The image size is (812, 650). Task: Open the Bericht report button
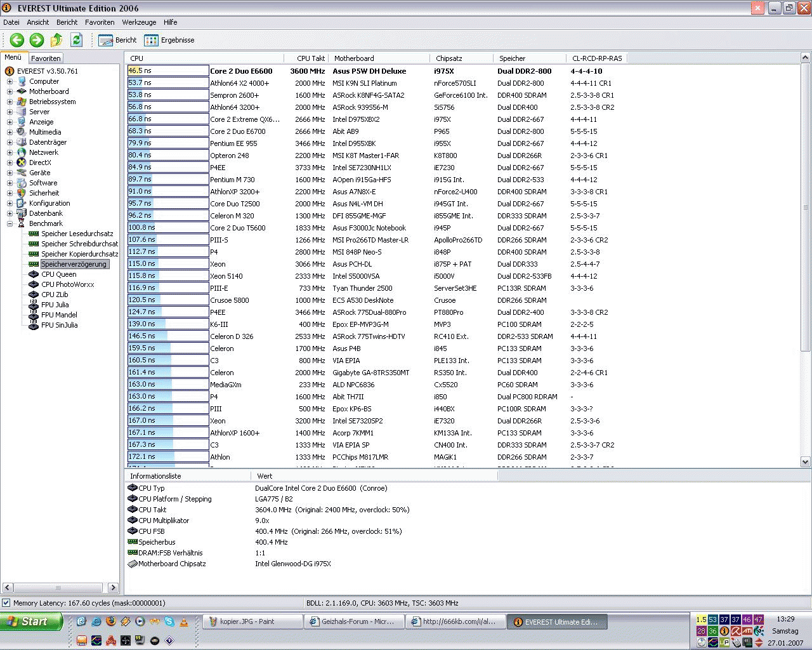118,40
